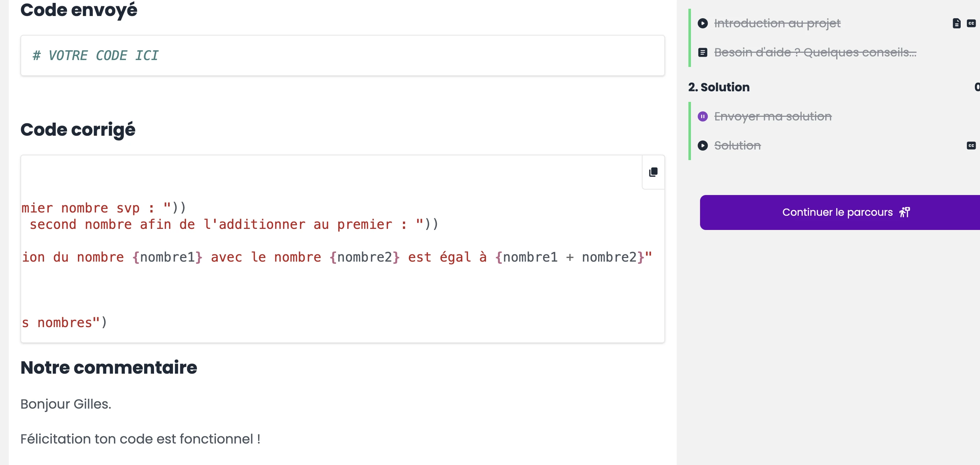Click CC subtitles icon on Solution row

pyautogui.click(x=971, y=146)
